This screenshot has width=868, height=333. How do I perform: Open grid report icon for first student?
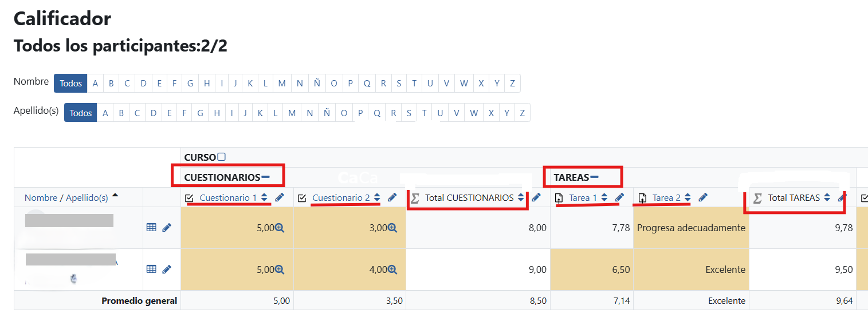[x=151, y=228]
